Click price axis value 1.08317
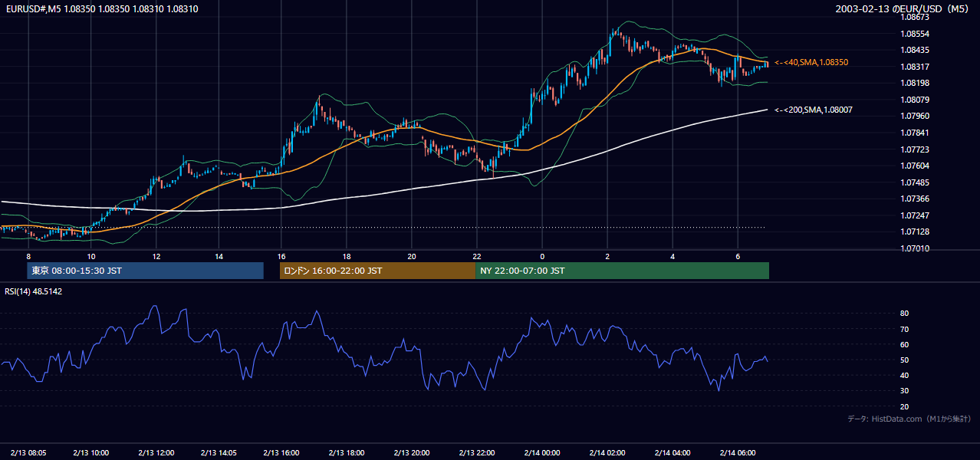The height and width of the screenshot is (460, 980). 914,67
